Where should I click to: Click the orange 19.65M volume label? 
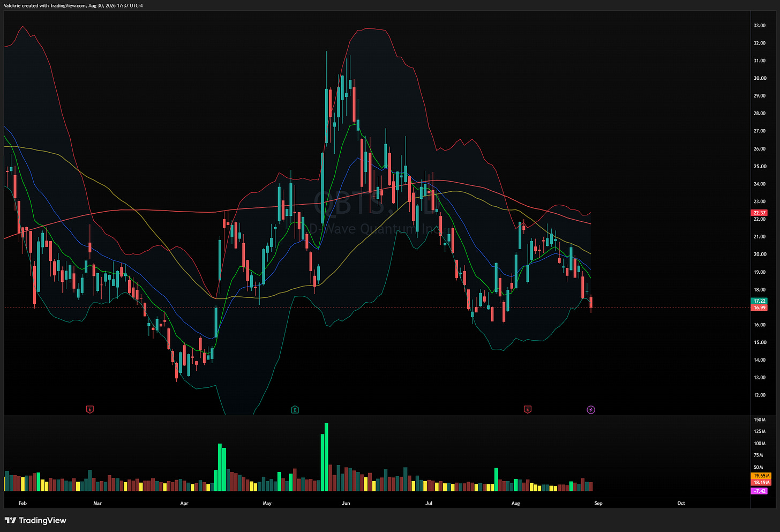coord(761,476)
